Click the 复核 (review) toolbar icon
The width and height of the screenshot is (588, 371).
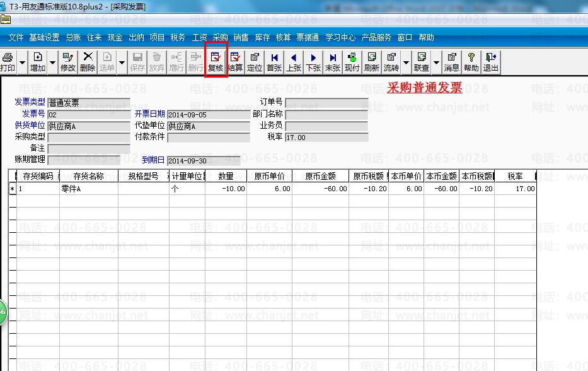(216, 62)
